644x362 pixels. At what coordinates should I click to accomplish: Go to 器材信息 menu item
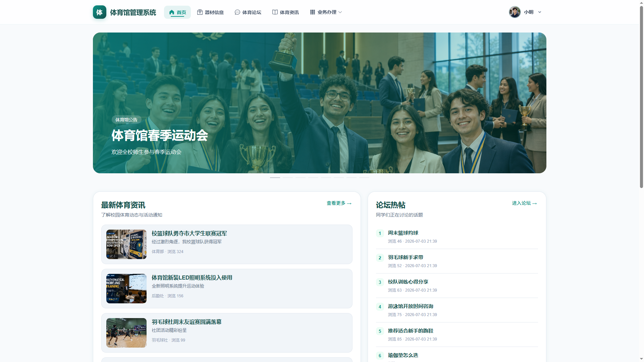[x=210, y=12]
